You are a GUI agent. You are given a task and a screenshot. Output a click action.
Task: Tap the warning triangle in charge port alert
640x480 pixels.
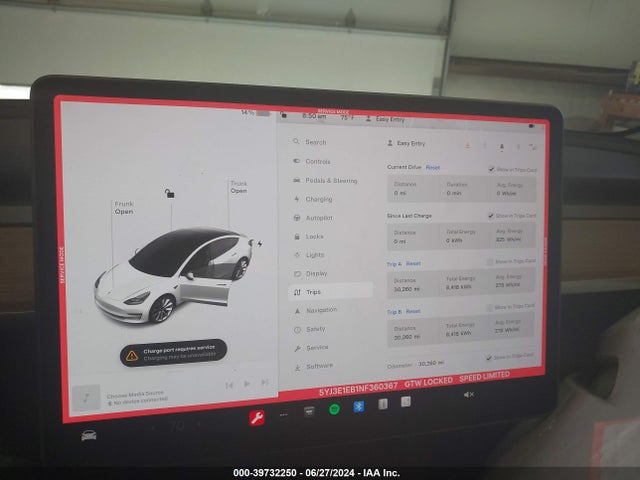tap(132, 356)
